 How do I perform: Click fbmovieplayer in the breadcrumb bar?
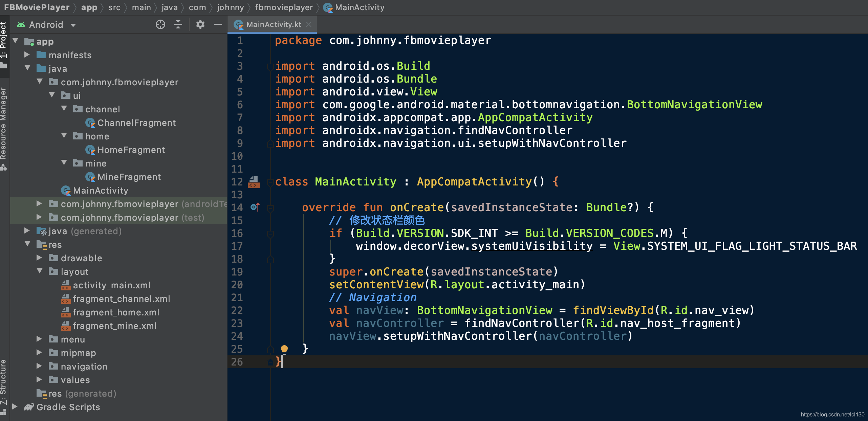coord(284,7)
